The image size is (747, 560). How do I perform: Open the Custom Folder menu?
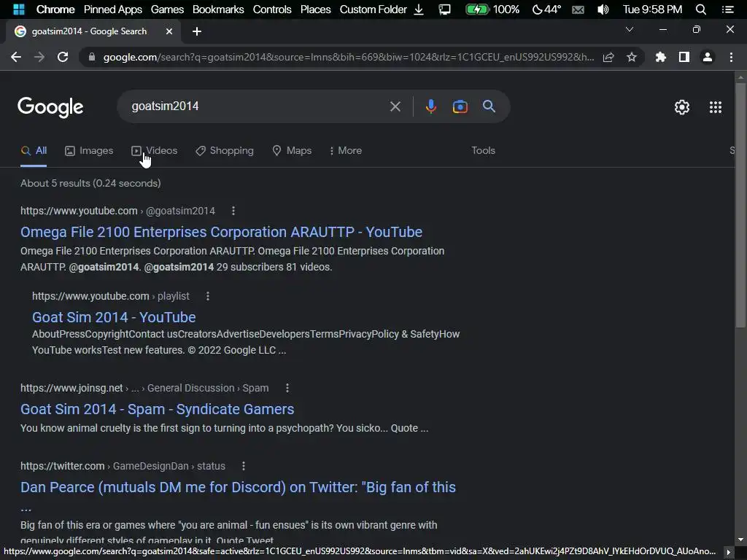point(373,9)
